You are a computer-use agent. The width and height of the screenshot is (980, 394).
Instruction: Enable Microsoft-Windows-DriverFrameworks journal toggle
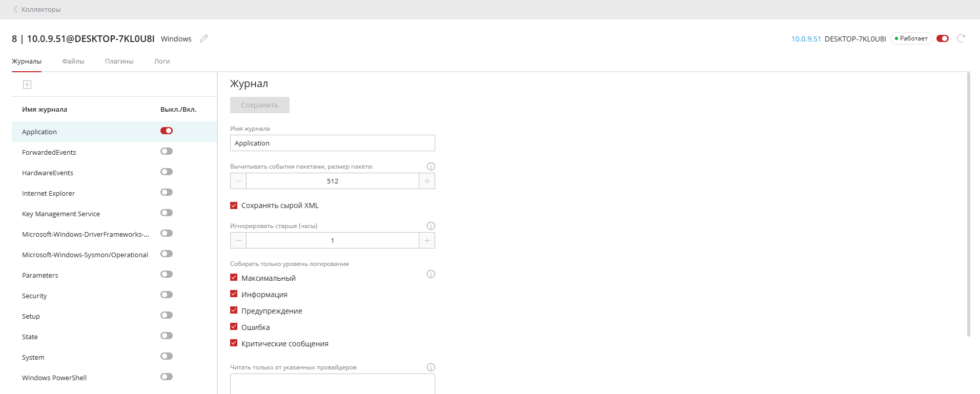click(x=167, y=233)
